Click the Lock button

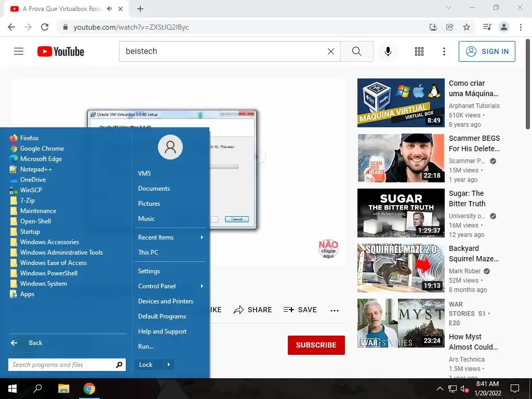(x=149, y=365)
